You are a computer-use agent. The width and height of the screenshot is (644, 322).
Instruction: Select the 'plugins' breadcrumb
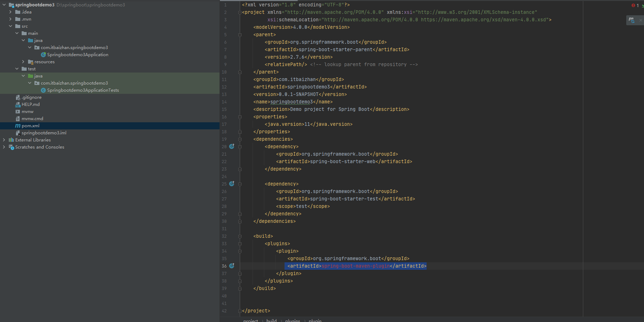(x=293, y=320)
